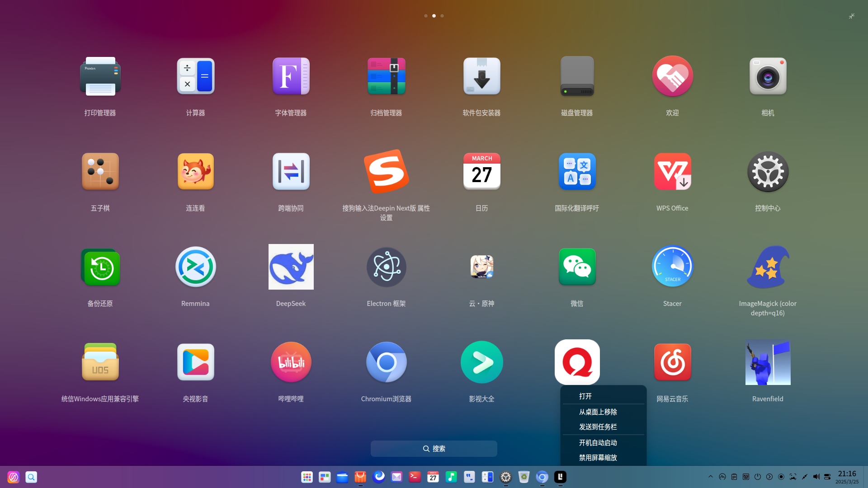Select 禁用屏幕缩放 menu option
Image resolution: width=868 pixels, height=488 pixels.
(x=604, y=457)
